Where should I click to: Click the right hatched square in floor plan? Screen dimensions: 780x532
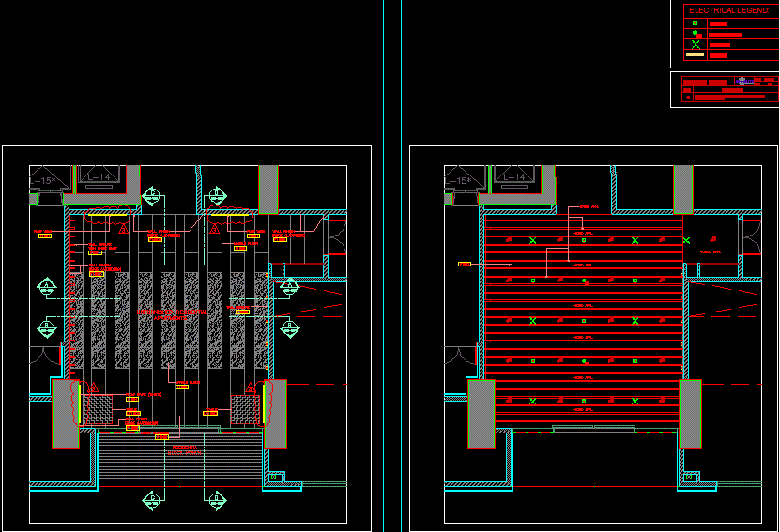pyautogui.click(x=245, y=409)
